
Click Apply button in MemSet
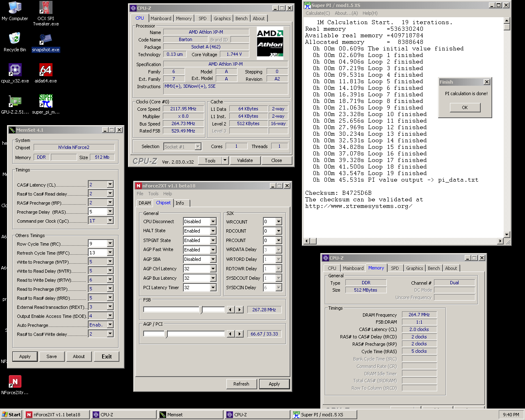pos(25,356)
